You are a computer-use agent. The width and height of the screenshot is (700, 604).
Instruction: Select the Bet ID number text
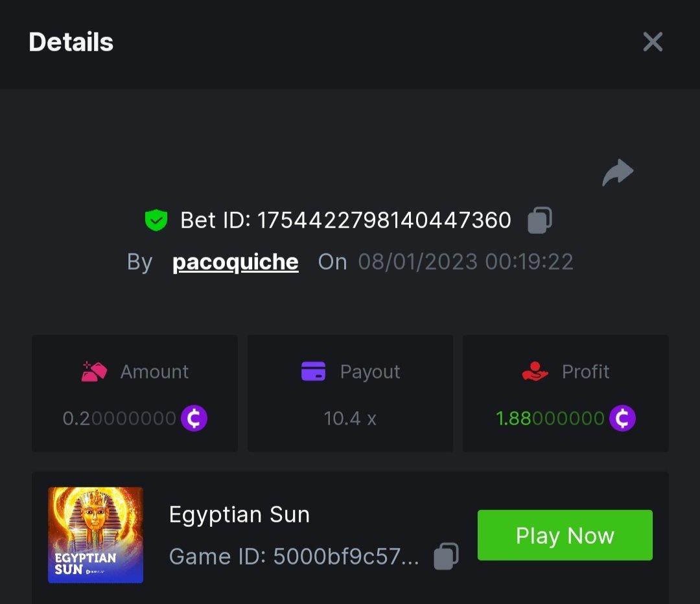click(x=384, y=220)
